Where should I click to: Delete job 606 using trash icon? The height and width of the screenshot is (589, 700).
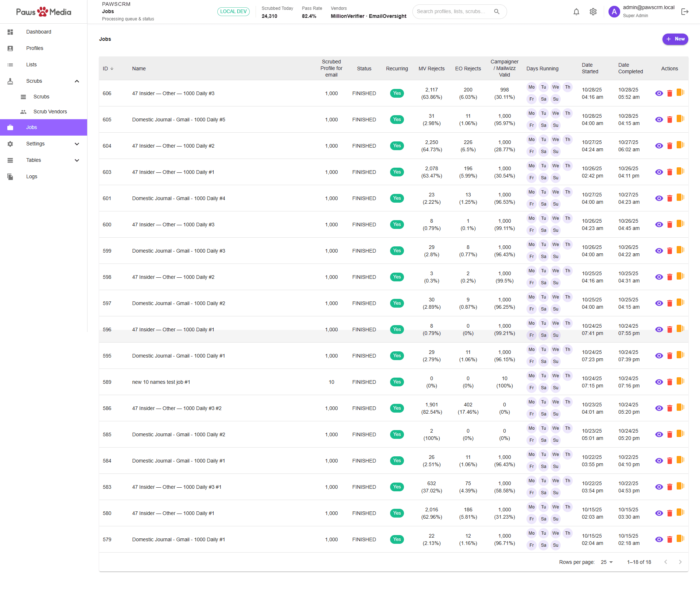tap(669, 93)
